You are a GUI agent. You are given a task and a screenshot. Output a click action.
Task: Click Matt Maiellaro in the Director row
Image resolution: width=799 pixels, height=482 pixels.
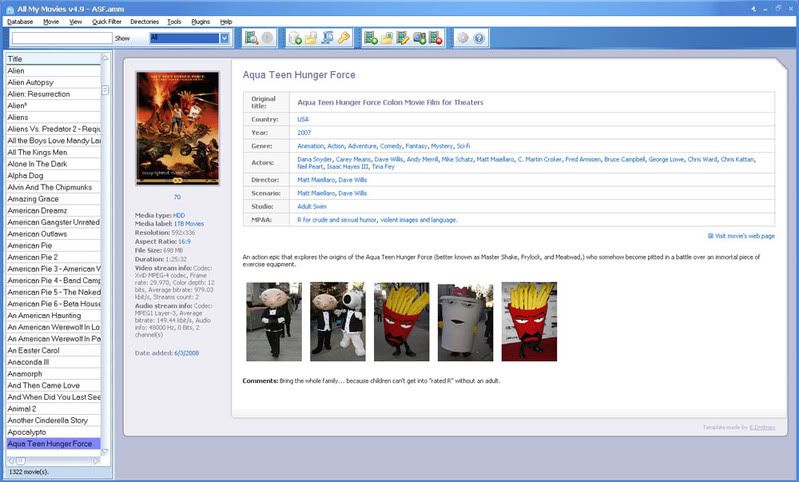point(316,180)
